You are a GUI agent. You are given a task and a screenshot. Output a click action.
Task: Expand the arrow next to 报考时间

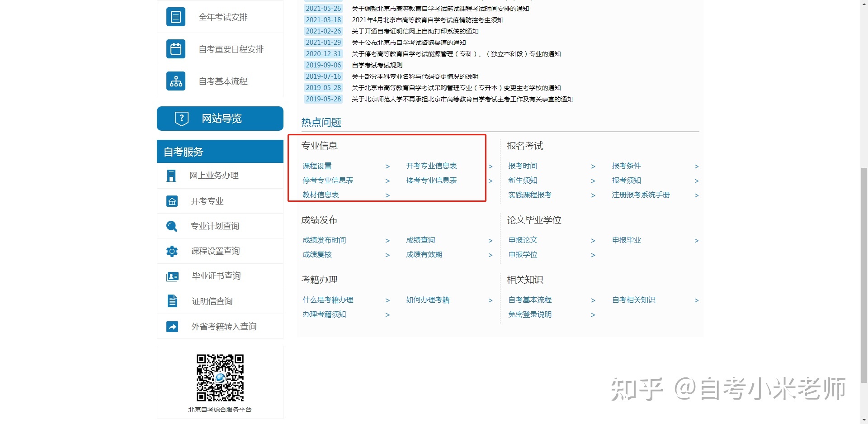[x=593, y=167]
